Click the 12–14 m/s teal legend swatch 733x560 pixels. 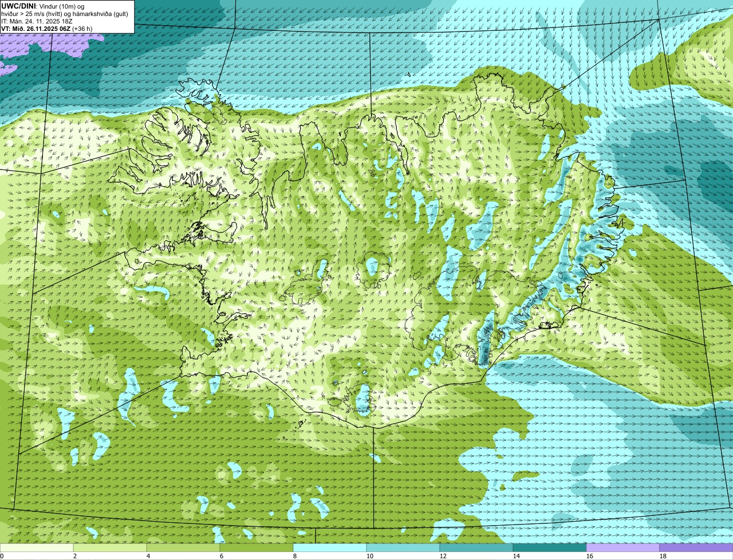476,548
